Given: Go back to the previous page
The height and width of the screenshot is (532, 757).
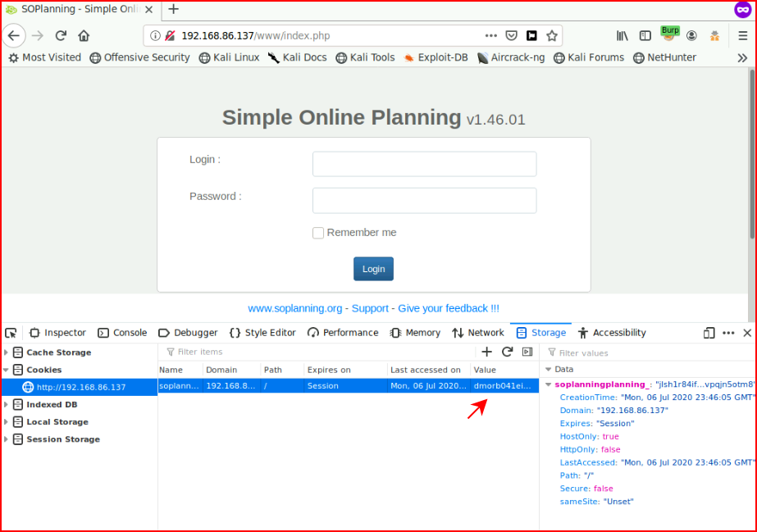Looking at the screenshot, I should [x=14, y=36].
